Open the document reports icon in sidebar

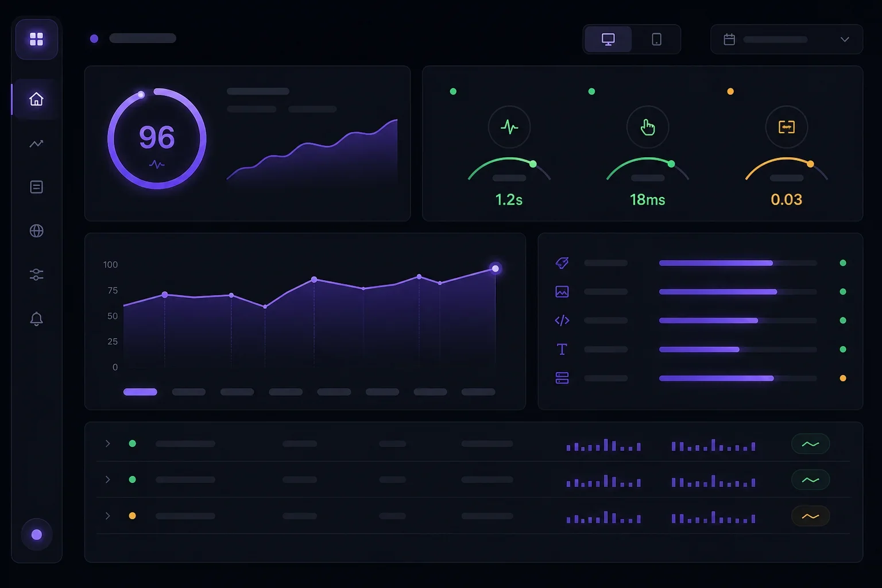tap(36, 187)
